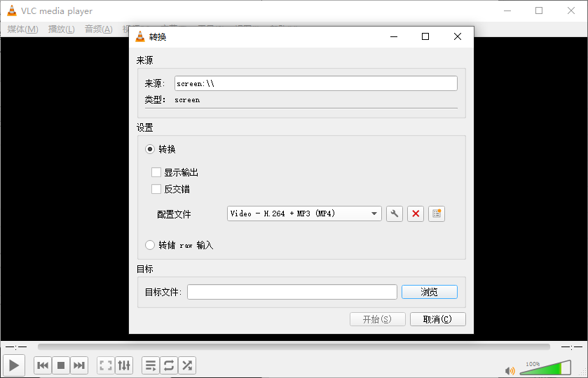
Task: Click the 类型 value 'screen' text
Action: coord(187,100)
